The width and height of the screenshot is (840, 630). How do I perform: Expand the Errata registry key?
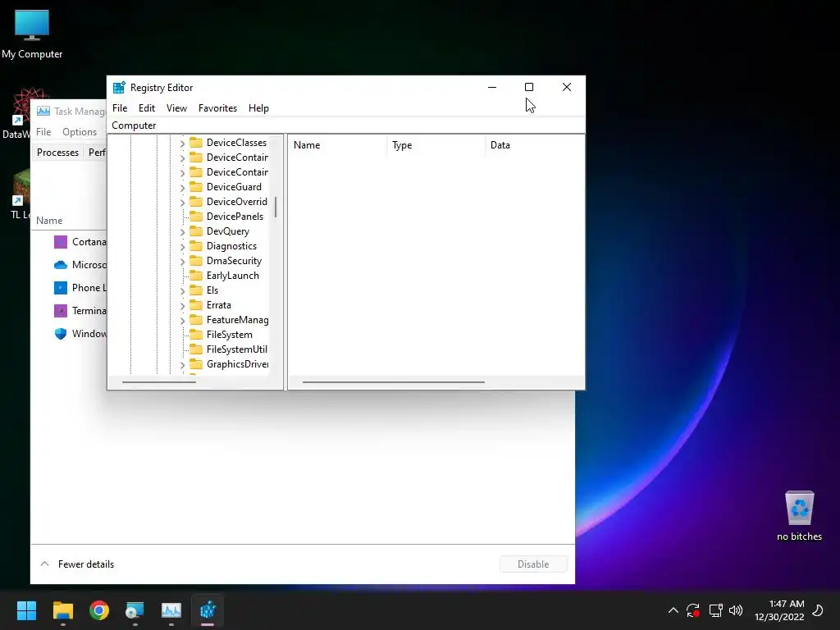tap(182, 306)
